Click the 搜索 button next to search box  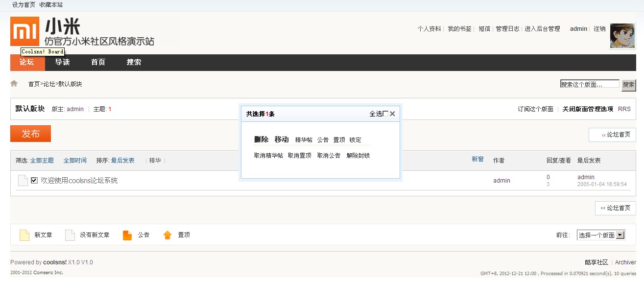pyautogui.click(x=628, y=85)
